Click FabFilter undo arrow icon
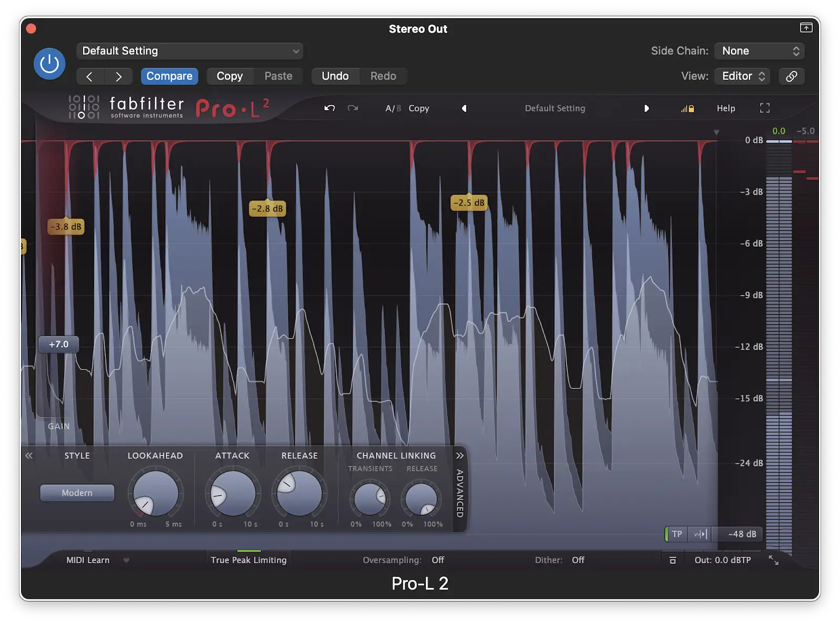The image size is (840, 624). point(330,108)
